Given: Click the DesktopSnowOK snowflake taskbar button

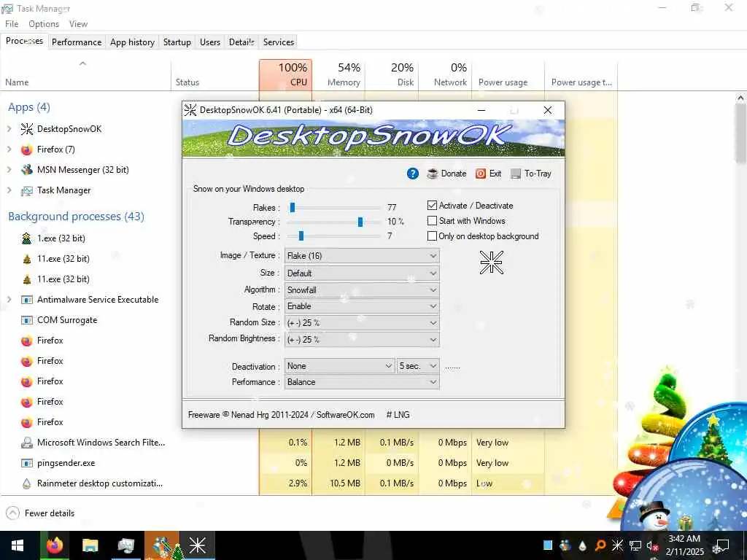Looking at the screenshot, I should [197, 545].
